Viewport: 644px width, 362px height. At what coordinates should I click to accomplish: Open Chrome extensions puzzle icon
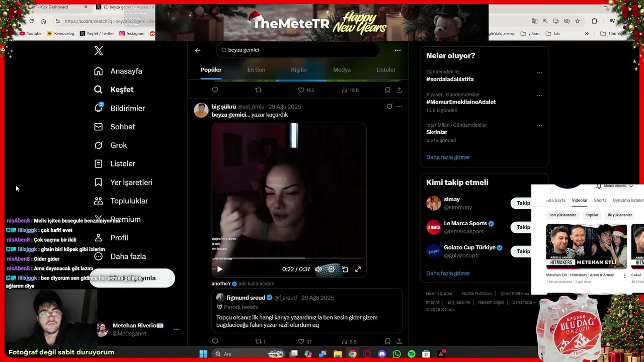[x=595, y=21]
